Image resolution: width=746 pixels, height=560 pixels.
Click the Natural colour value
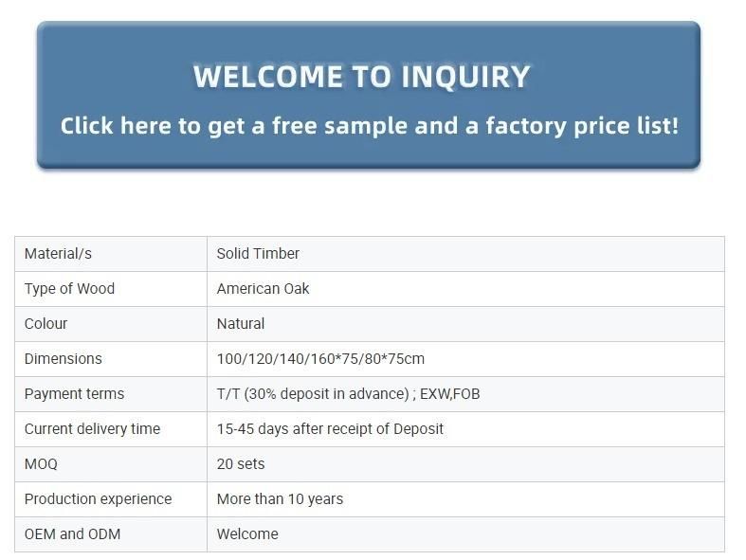click(240, 323)
